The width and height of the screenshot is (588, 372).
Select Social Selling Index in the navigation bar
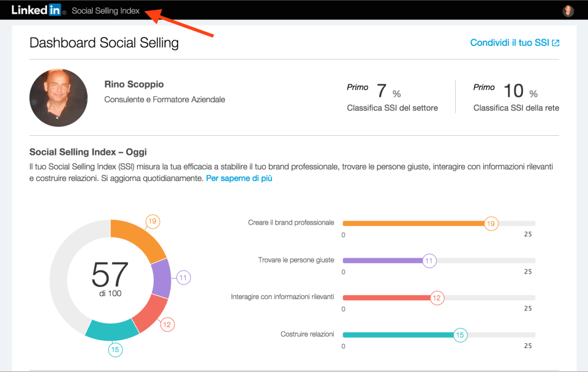[105, 10]
